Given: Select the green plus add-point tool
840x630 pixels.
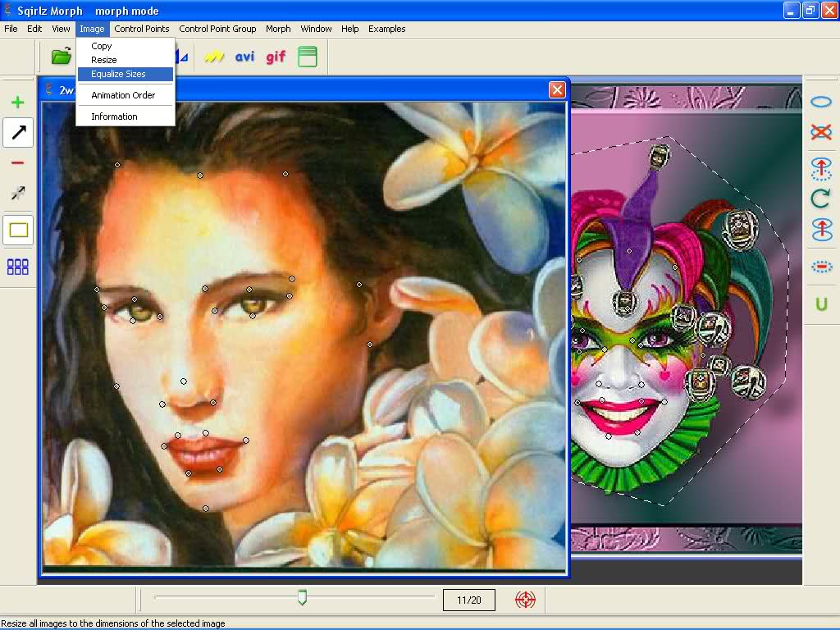Looking at the screenshot, I should coord(18,102).
